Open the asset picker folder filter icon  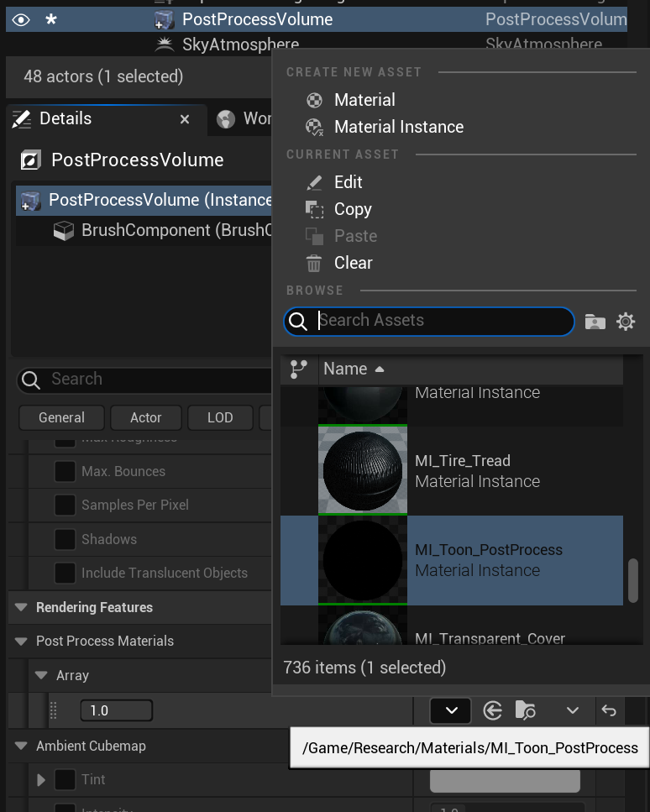coord(595,322)
